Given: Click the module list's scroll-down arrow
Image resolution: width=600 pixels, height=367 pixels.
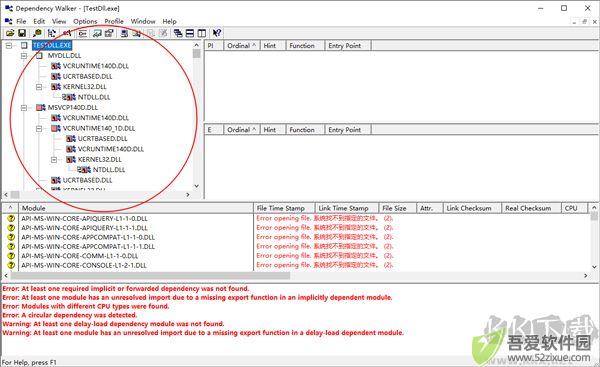Looking at the screenshot, I should click(x=594, y=267).
